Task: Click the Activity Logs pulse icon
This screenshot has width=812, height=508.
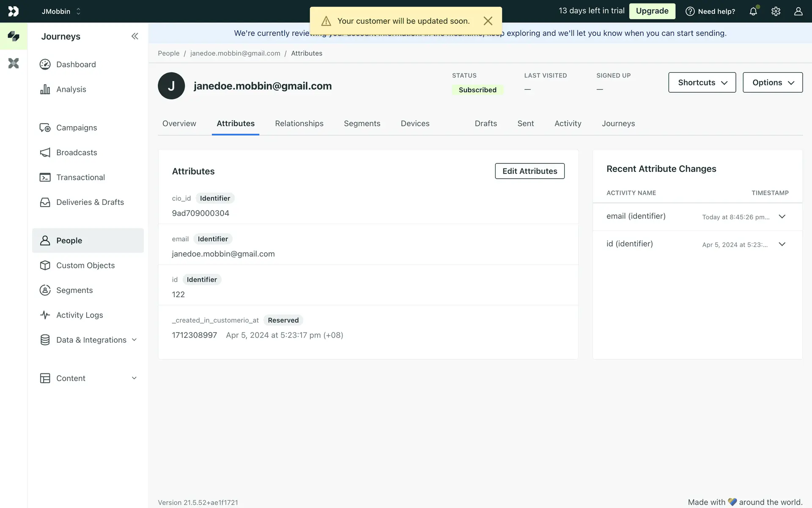Action: tap(45, 315)
